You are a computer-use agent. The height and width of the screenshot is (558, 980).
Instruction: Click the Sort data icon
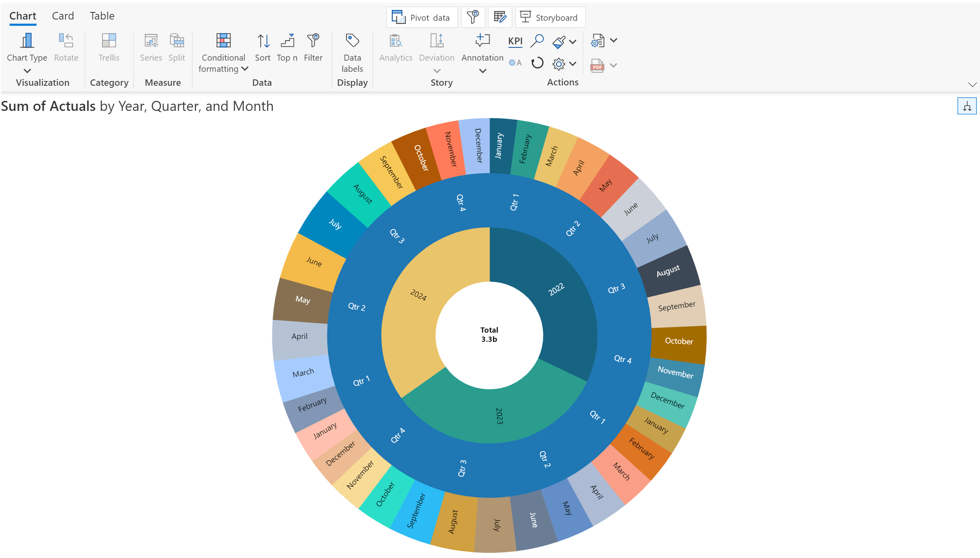(263, 41)
